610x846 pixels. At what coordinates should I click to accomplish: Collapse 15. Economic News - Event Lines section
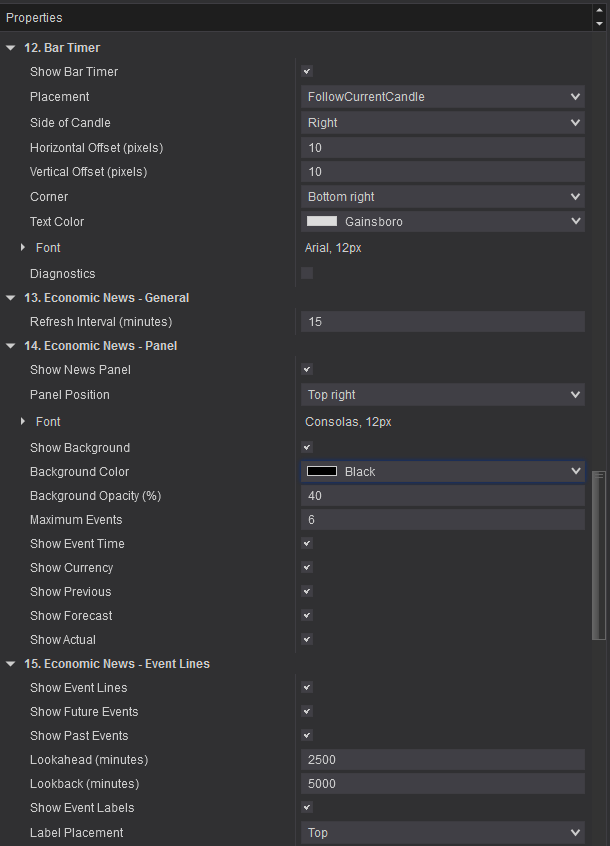click(x=10, y=664)
